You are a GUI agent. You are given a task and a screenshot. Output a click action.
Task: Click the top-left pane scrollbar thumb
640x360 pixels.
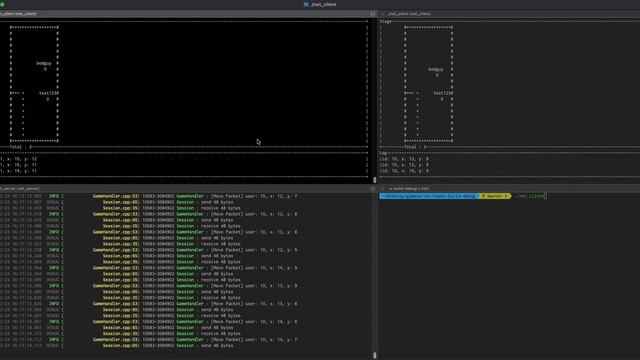click(x=375, y=180)
